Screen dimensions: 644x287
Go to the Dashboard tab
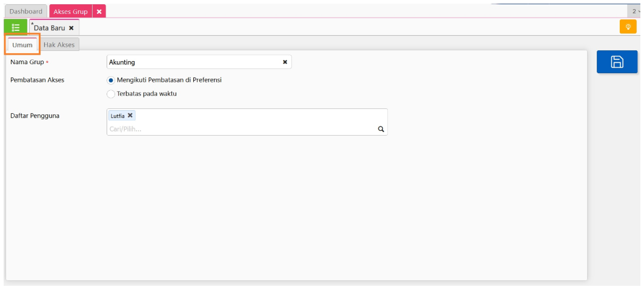click(26, 12)
